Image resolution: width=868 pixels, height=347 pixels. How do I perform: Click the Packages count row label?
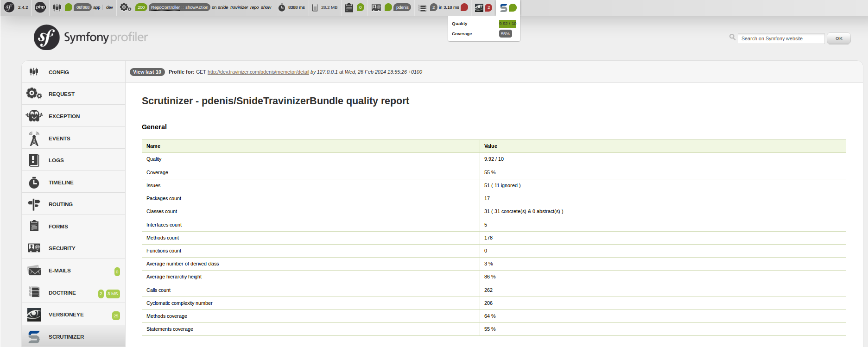point(164,198)
